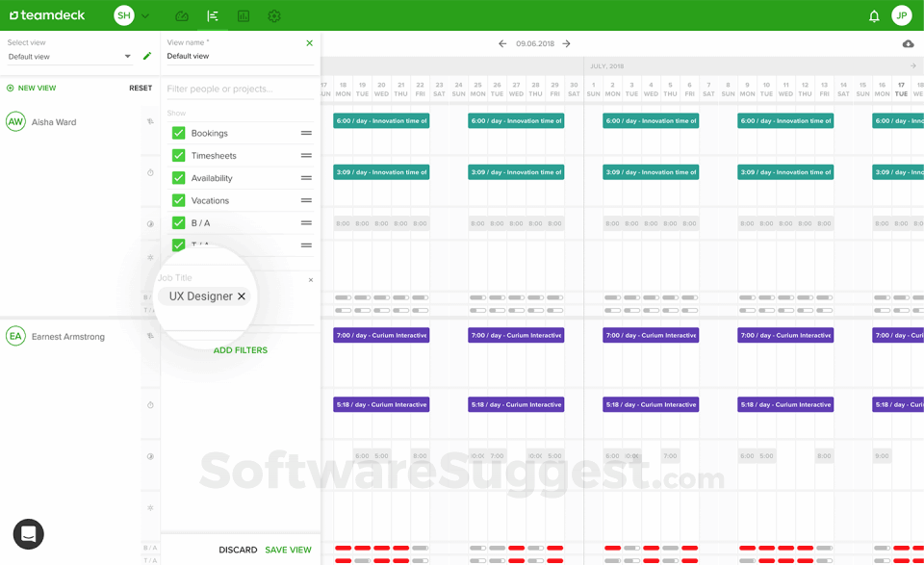
Task: Remove the UX Designer filter chip
Action: coord(242,296)
